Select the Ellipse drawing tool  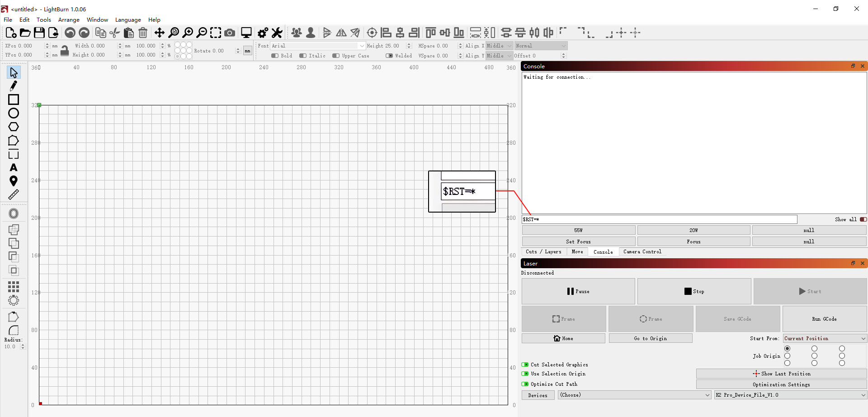pos(14,113)
